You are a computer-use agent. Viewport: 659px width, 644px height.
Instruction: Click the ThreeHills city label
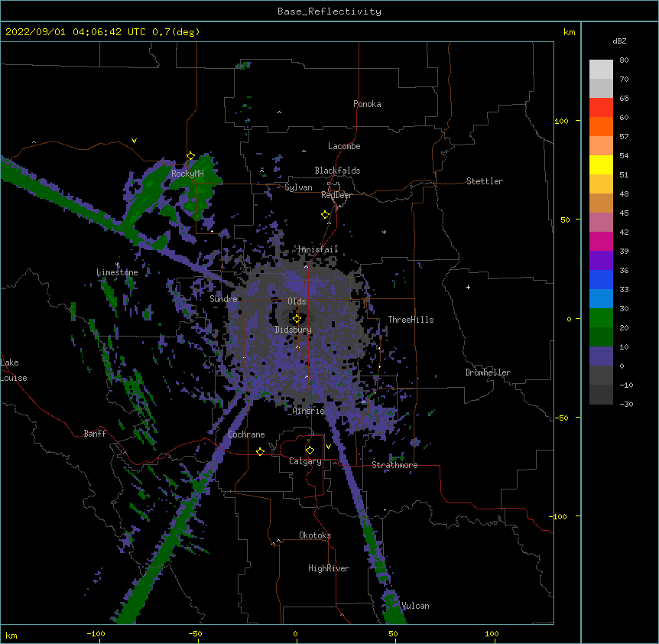pyautogui.click(x=411, y=320)
